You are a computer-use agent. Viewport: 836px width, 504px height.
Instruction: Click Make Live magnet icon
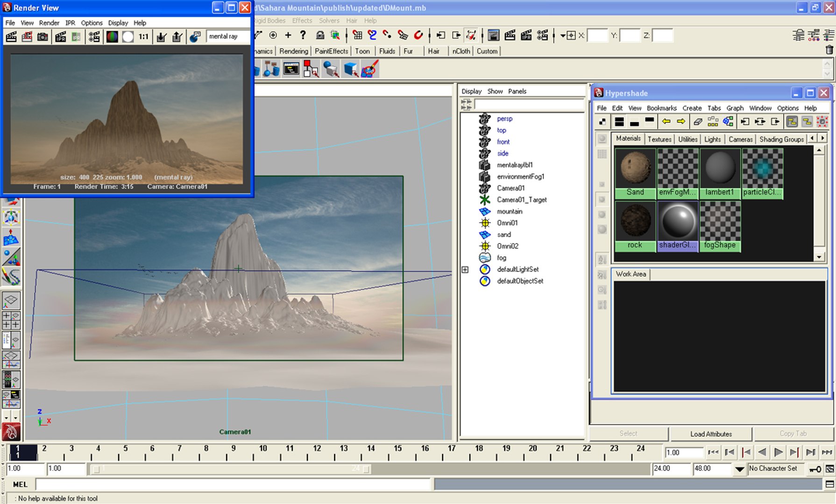point(418,35)
